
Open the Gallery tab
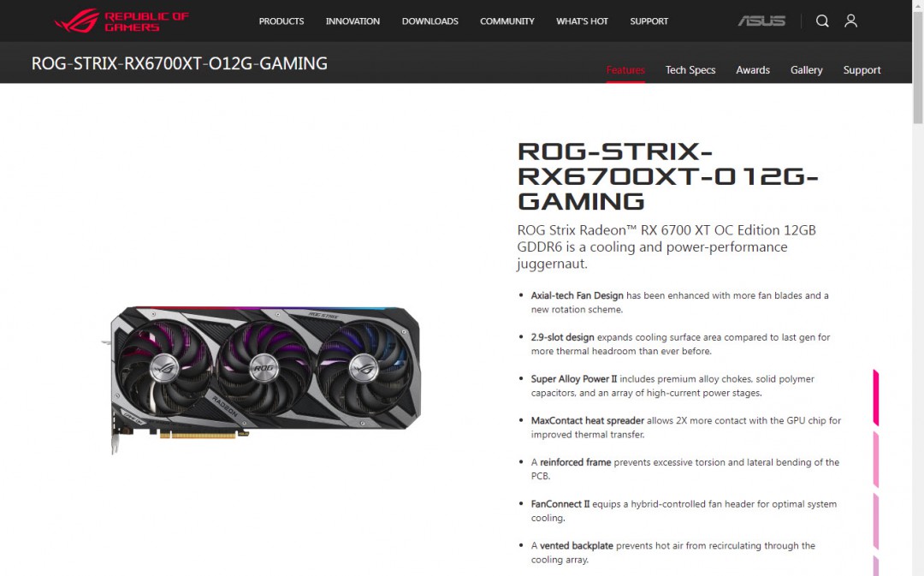click(806, 70)
